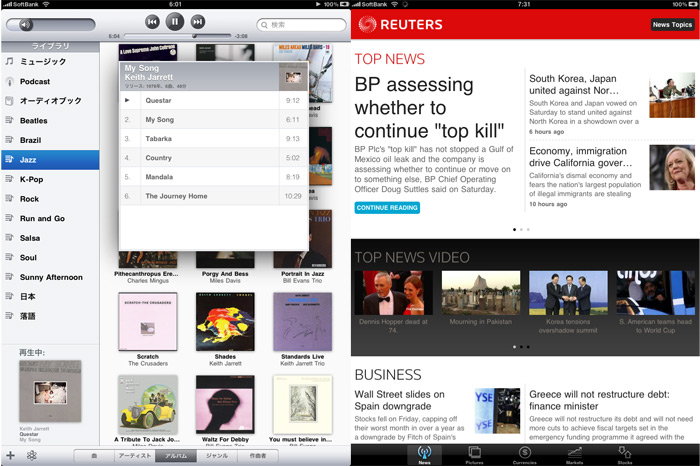Add a new playlist with plus icon
The image size is (700, 466).
pos(11,455)
